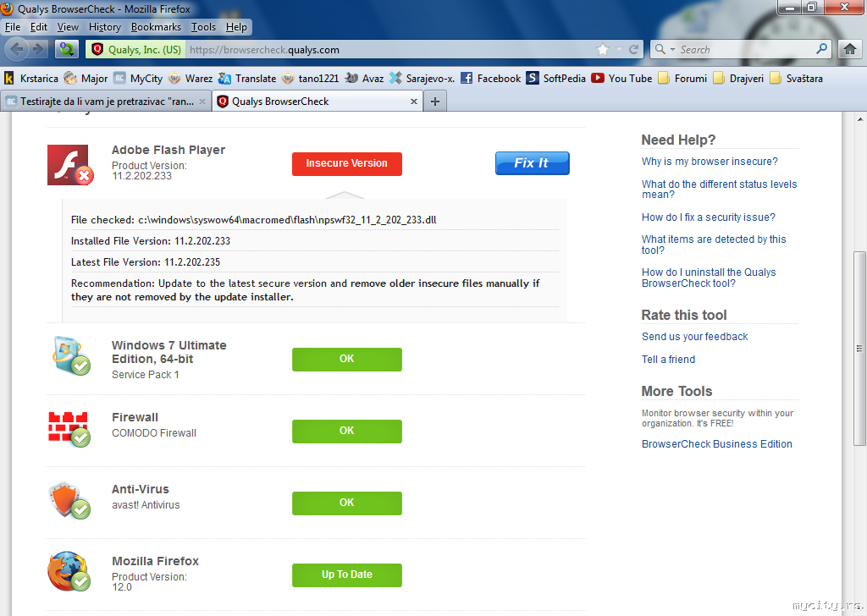Viewport: 867px width, 616px height.
Task: Open the Tools menu
Action: [203, 27]
